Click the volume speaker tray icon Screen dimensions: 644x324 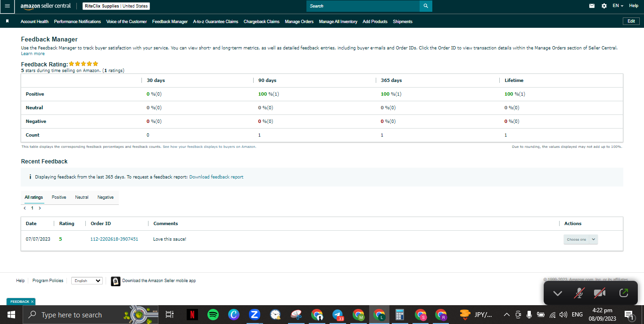pos(563,315)
